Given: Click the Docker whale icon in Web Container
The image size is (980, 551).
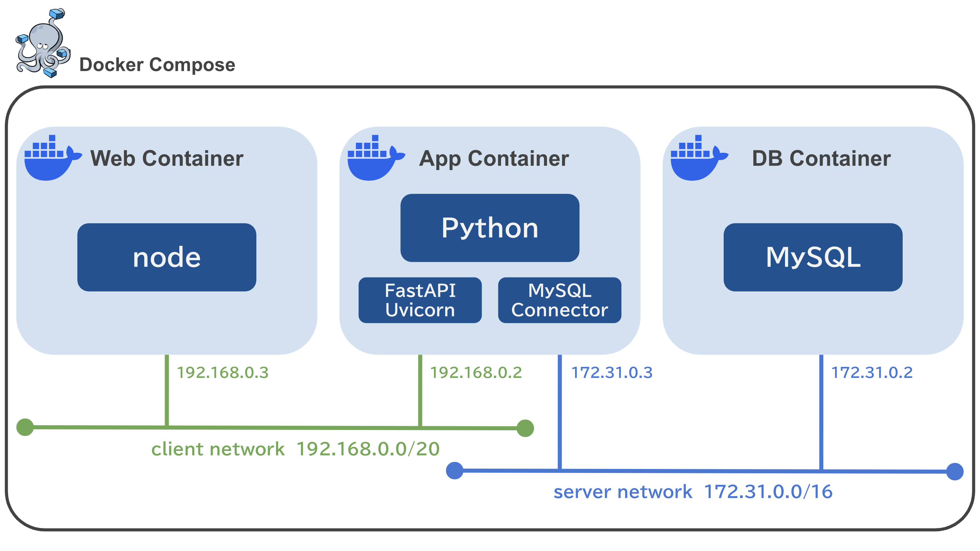Looking at the screenshot, I should pos(53,157).
